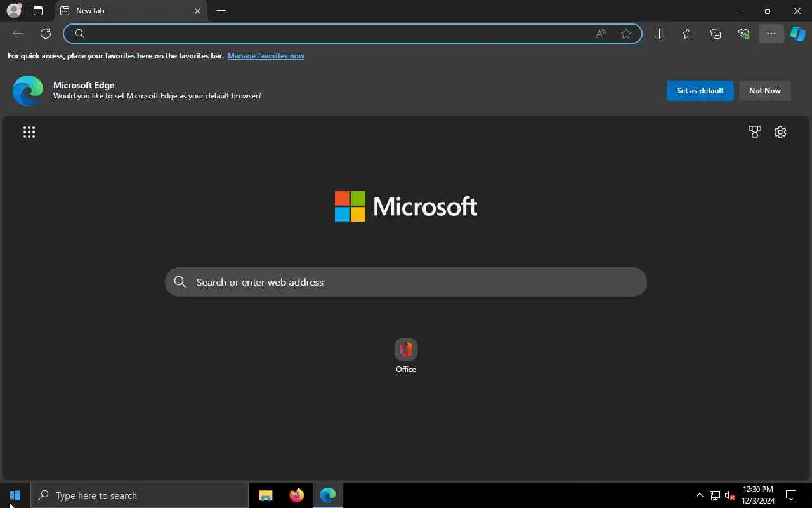This screenshot has width=812, height=508.
Task: Open the Collections icon
Action: [x=716, y=34]
